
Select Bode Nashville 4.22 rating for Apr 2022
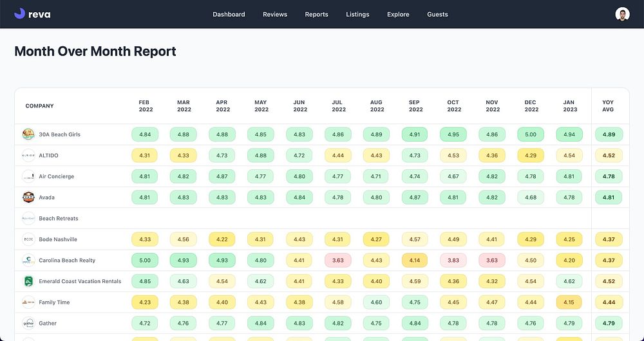[222, 239]
